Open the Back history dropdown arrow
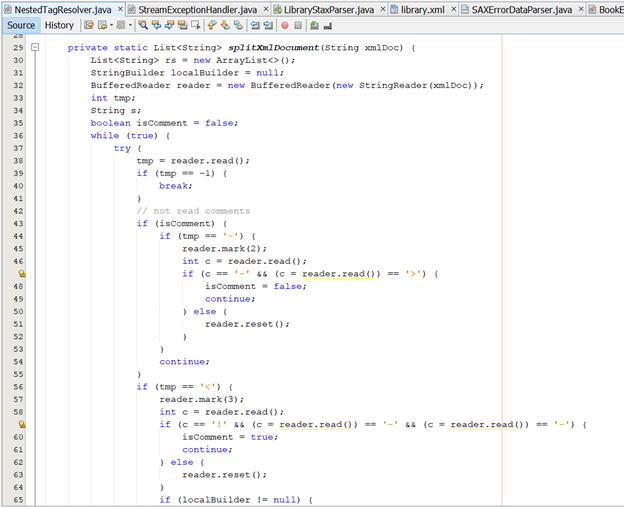 pyautogui.click(x=111, y=25)
